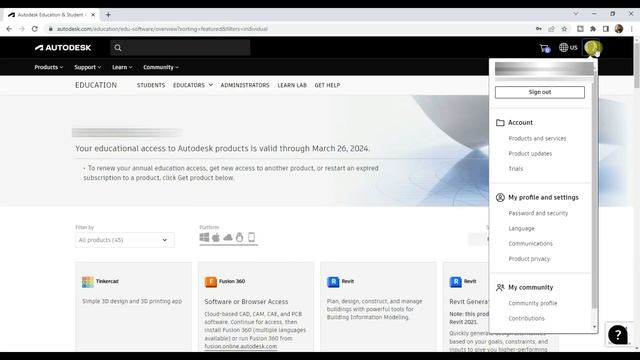Open browser extensions puzzle icon
640x360 pixels.
coord(593,29)
